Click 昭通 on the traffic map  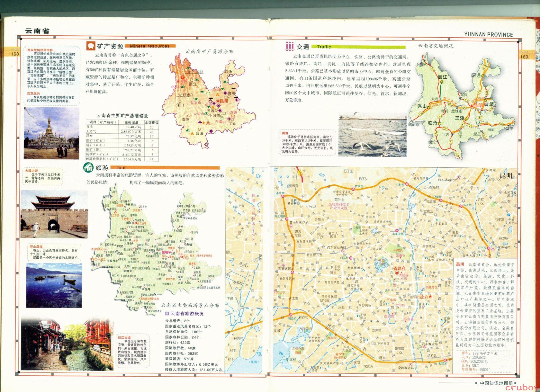[476, 75]
